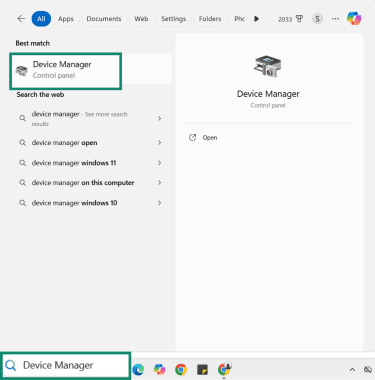Select 'device manager windows 10' suggestion
This screenshot has width=375, height=380.
90,203
